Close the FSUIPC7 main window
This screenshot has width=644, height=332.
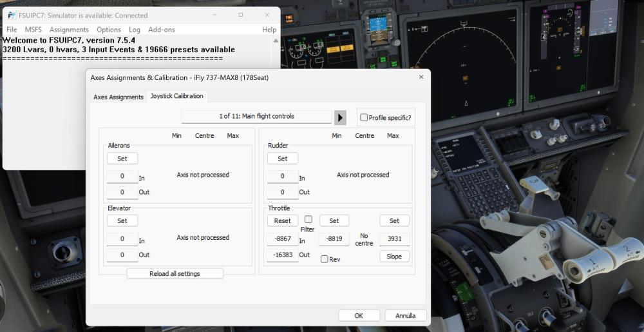point(267,15)
